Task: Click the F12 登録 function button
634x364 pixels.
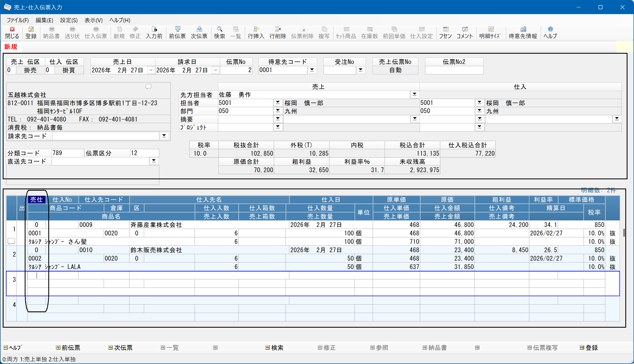Action: pos(589,348)
